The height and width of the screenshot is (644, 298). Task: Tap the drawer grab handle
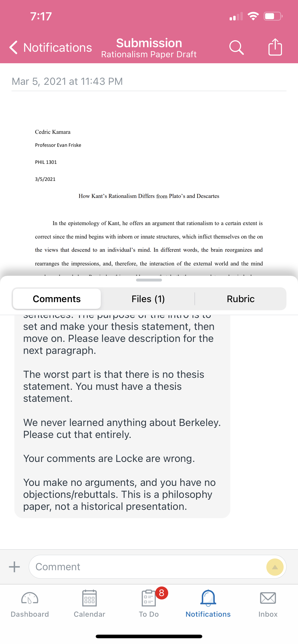[x=149, y=280]
